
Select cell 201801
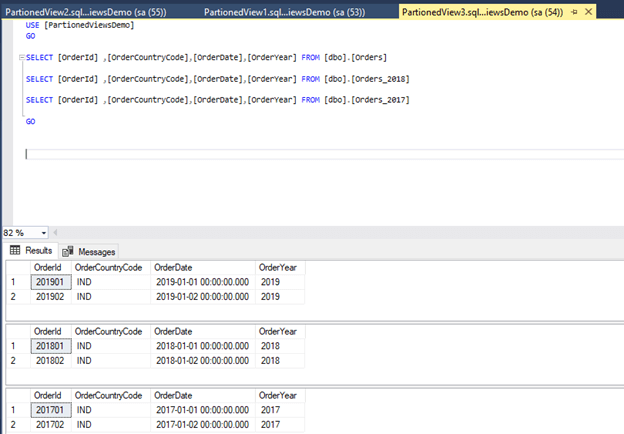click(51, 346)
